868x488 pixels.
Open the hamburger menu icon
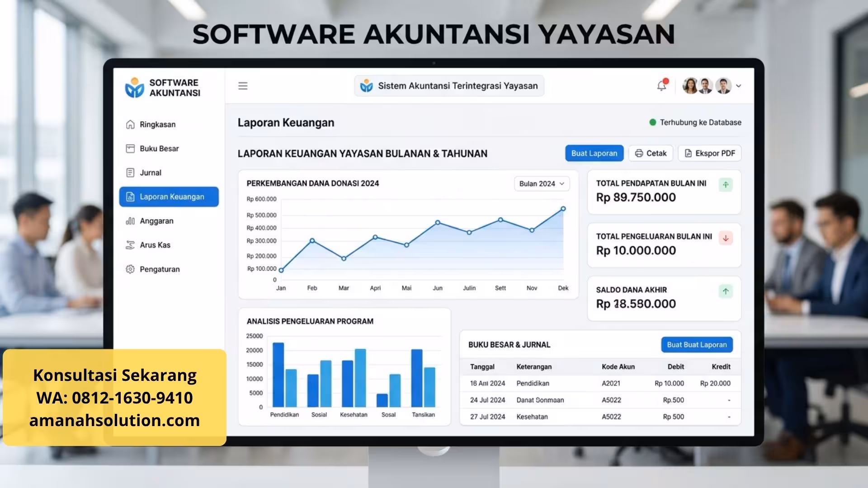243,86
